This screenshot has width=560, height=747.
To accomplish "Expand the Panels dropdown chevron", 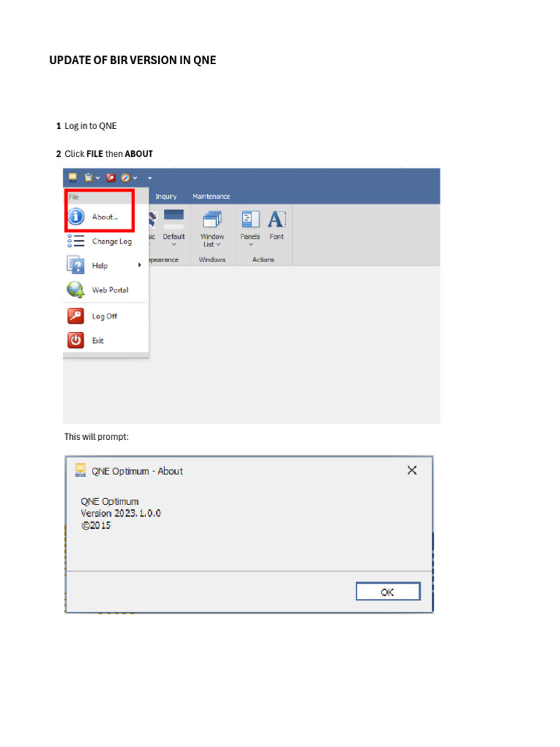I will [x=251, y=245].
